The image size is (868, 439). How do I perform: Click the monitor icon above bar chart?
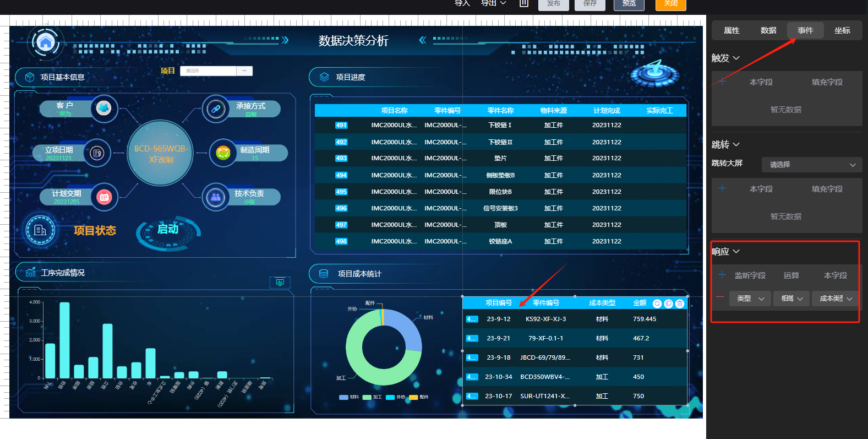pos(280,283)
